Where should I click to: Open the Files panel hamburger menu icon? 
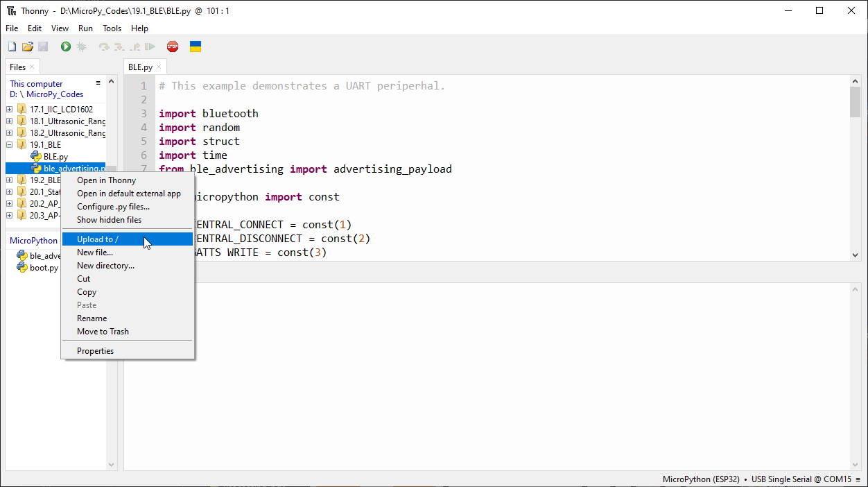pos(98,83)
